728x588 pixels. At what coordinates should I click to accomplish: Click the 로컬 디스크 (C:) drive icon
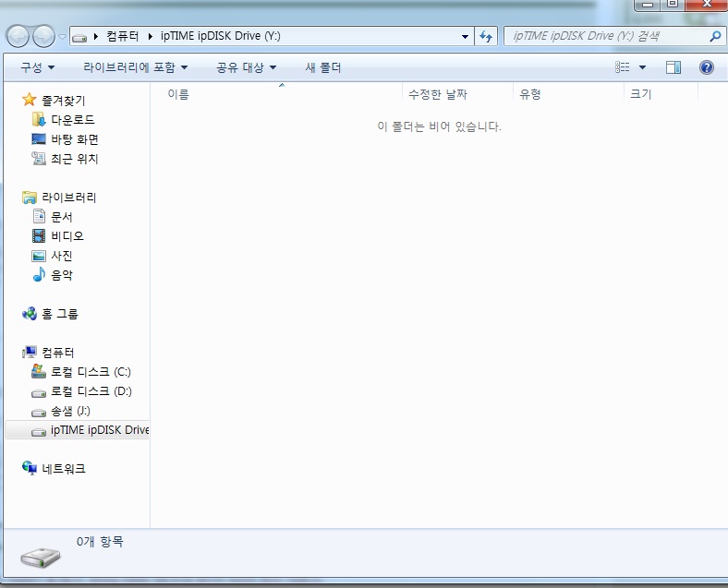point(39,371)
